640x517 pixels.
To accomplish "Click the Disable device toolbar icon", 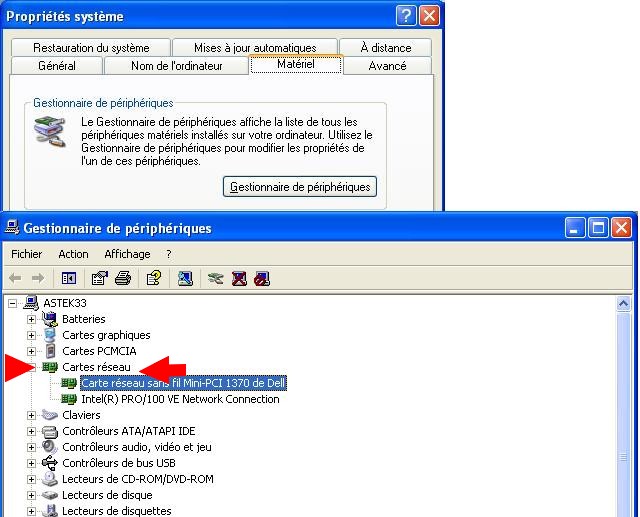I will click(x=261, y=278).
